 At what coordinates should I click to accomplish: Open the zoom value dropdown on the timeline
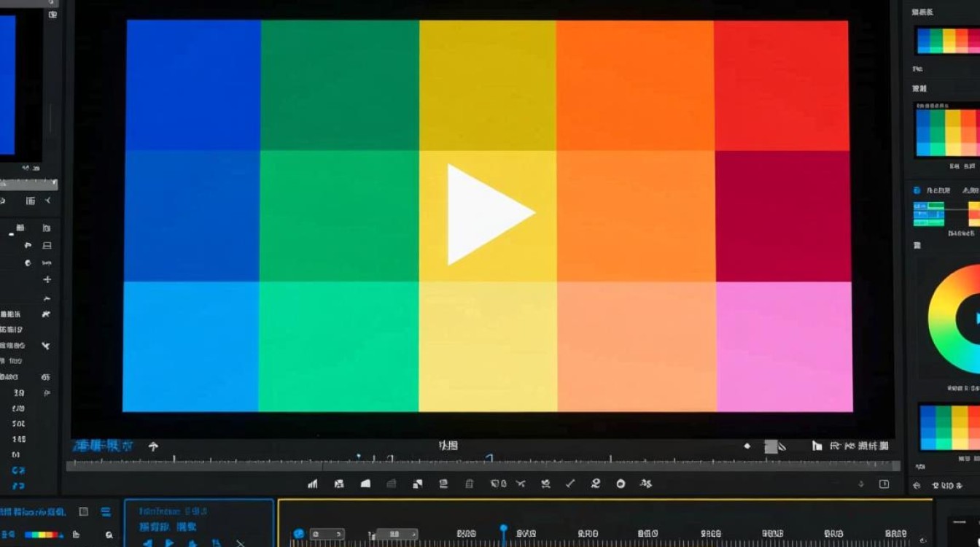click(397, 534)
